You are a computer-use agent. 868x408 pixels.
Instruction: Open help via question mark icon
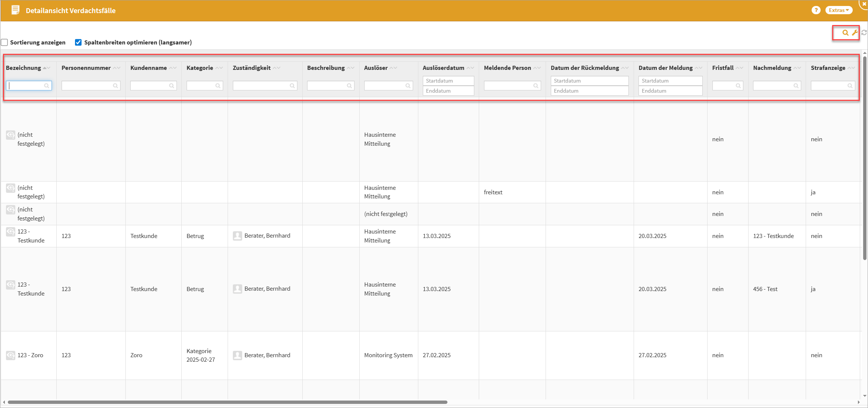[x=816, y=10]
